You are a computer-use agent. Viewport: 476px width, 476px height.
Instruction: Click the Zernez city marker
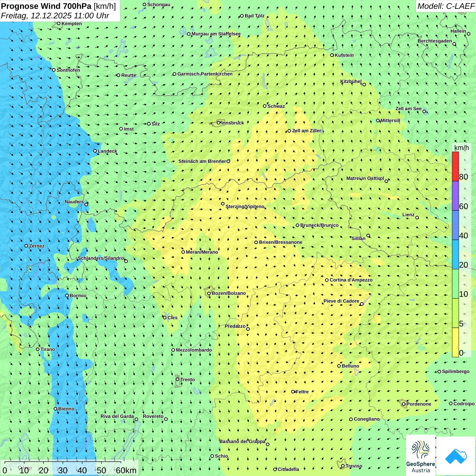pos(26,246)
